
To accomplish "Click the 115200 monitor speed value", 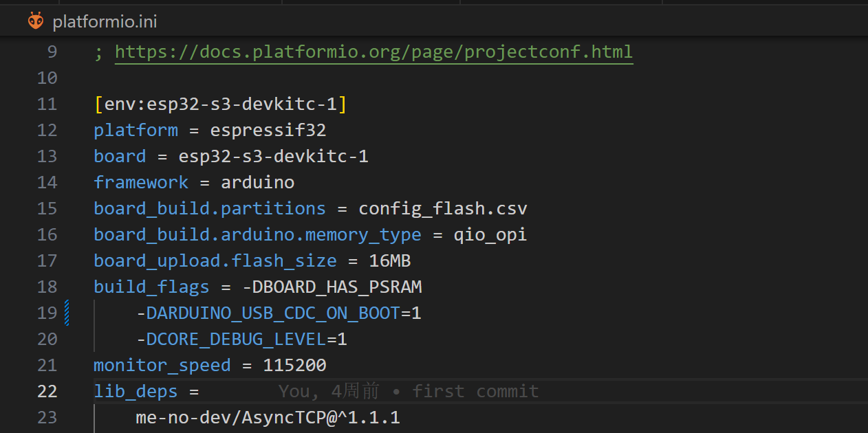I will [x=294, y=366].
